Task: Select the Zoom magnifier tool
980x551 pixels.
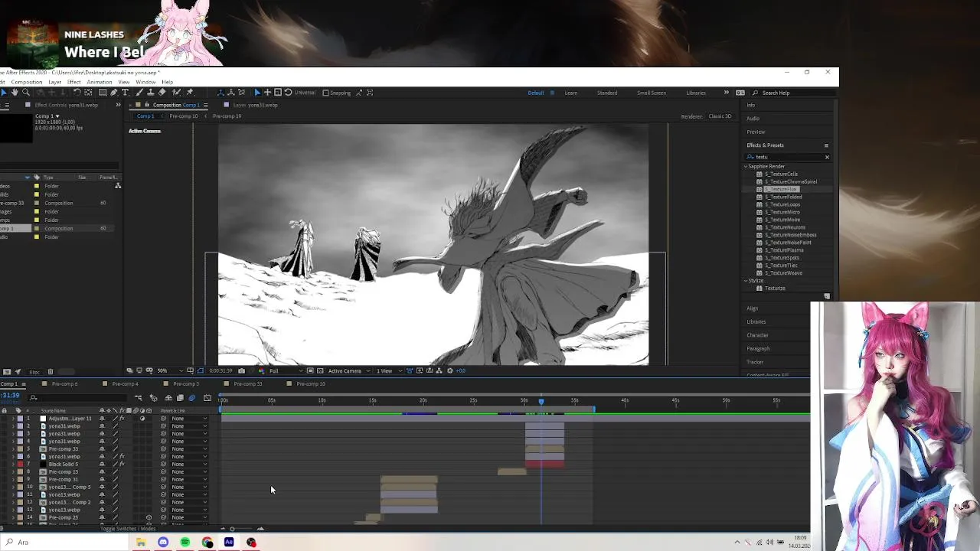Action: coord(26,93)
